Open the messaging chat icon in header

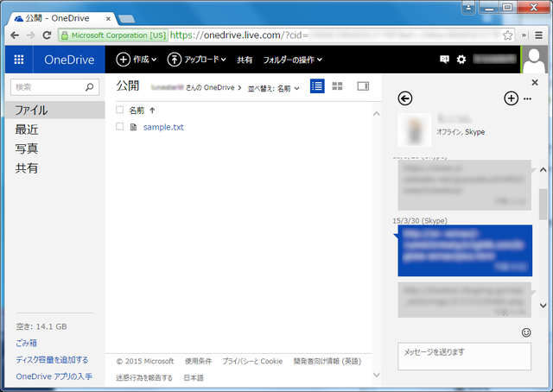coord(444,60)
